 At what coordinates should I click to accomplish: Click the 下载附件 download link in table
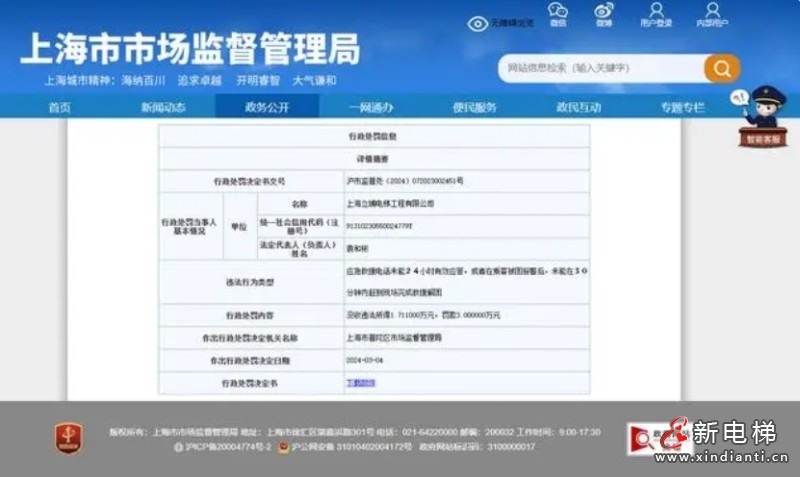[361, 383]
